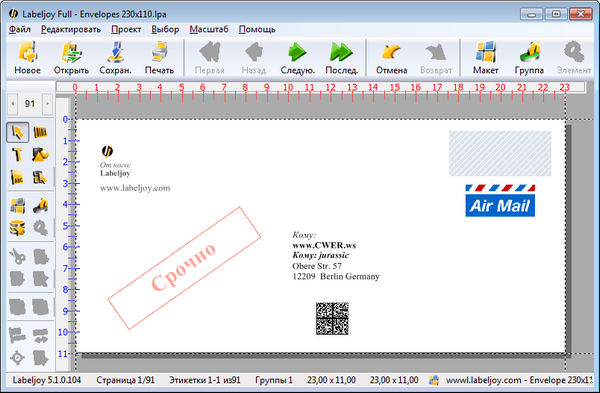The height and width of the screenshot is (393, 600).
Task: Open the Файл menu
Action: click(x=20, y=29)
